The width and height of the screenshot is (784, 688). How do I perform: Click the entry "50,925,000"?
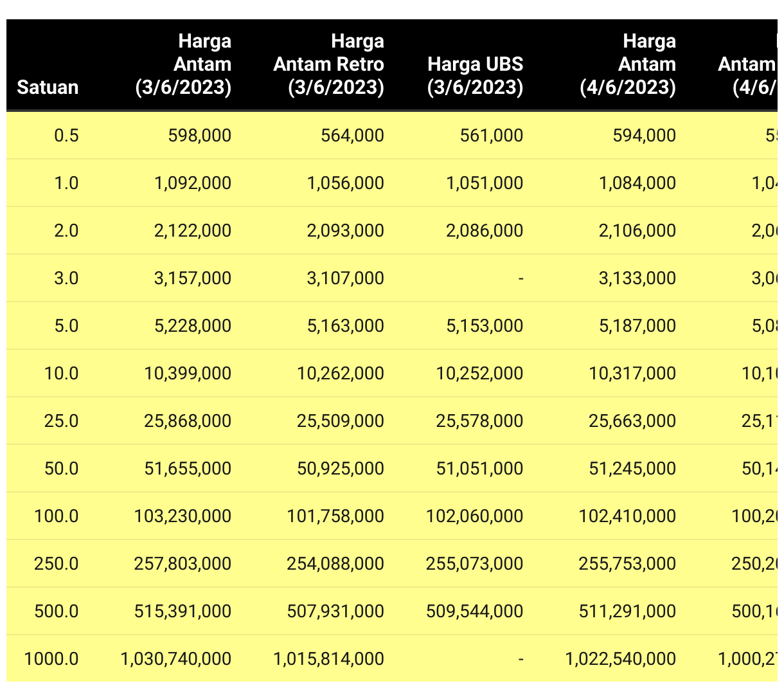coord(341,468)
